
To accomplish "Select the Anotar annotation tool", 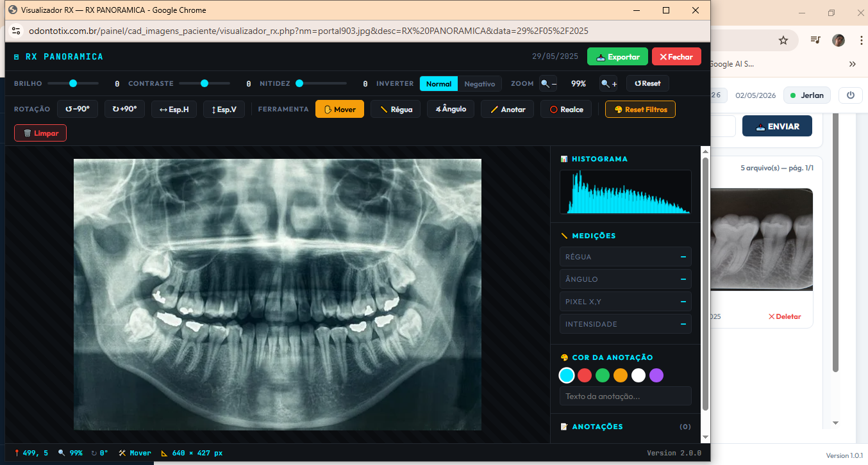I will (x=507, y=110).
